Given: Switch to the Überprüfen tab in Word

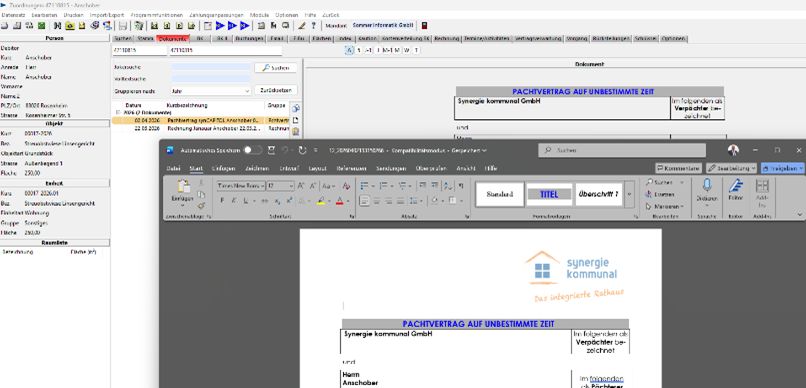Looking at the screenshot, I should (x=431, y=168).
